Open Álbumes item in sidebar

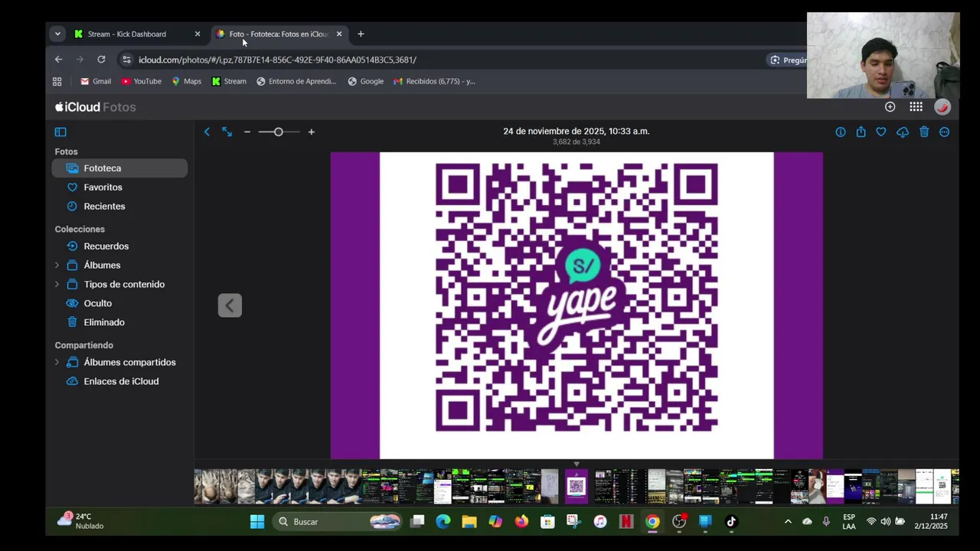pos(102,265)
